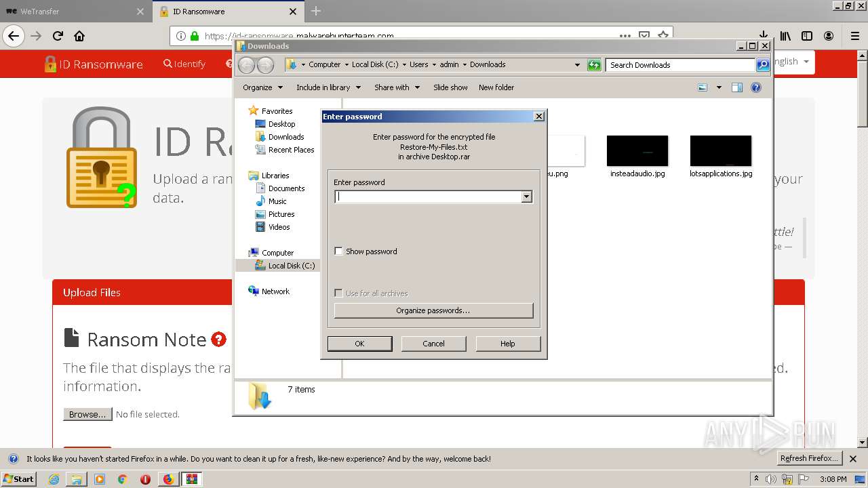Open Firefox home page

(x=79, y=36)
